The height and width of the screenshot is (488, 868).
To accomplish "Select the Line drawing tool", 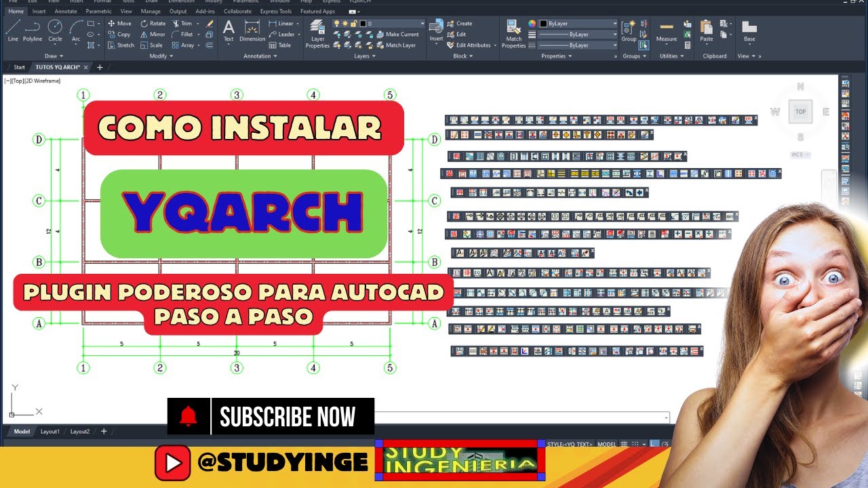I will coord(13,31).
